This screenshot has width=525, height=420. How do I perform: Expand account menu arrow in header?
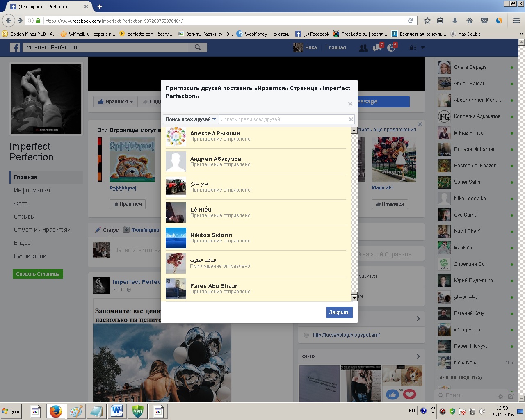click(x=423, y=48)
